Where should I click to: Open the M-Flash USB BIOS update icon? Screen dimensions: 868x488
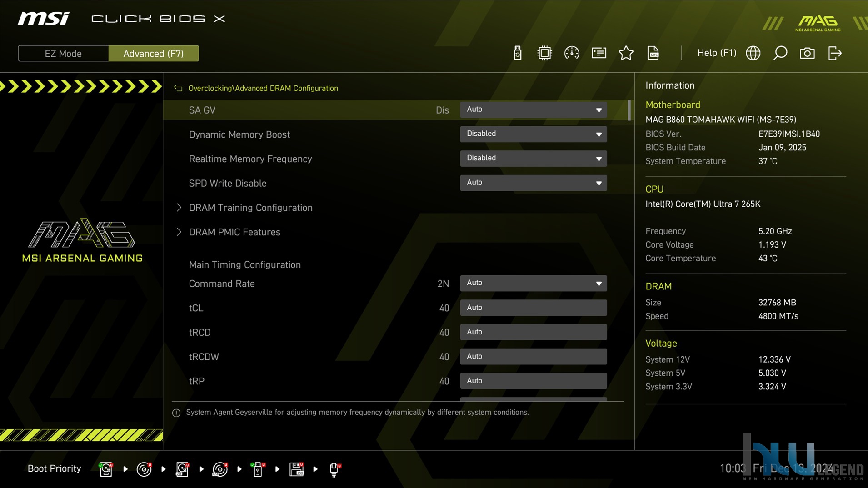(517, 53)
